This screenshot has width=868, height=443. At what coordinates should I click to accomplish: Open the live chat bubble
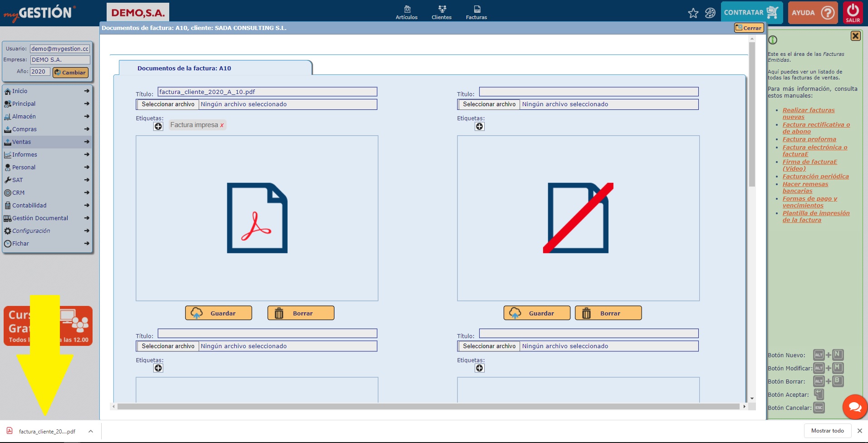click(x=855, y=407)
